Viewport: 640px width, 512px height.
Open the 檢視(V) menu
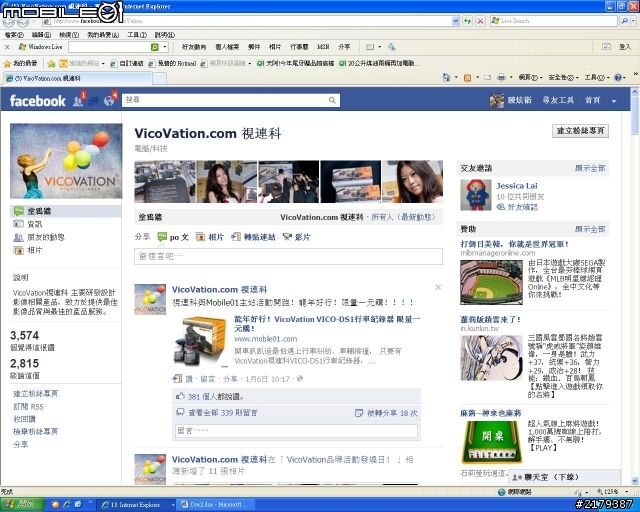click(x=69, y=35)
